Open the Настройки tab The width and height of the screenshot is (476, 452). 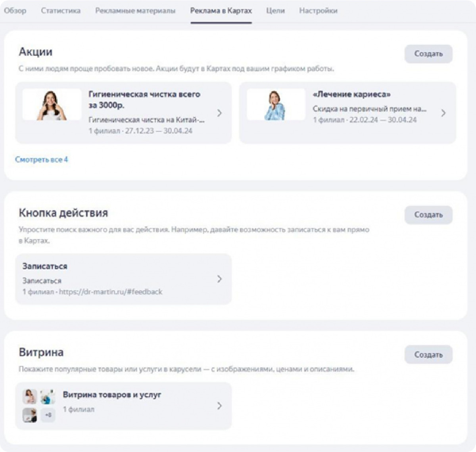pos(318,11)
